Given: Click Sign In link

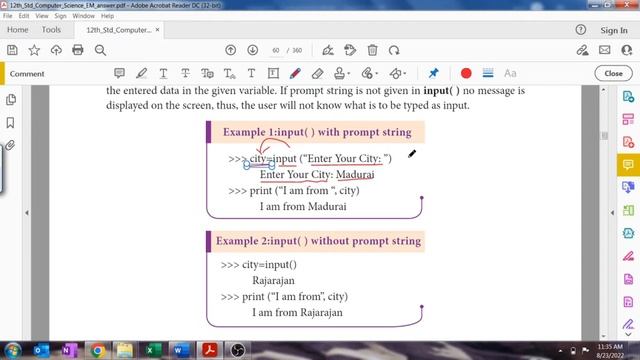Looking at the screenshot, I should (614, 30).
